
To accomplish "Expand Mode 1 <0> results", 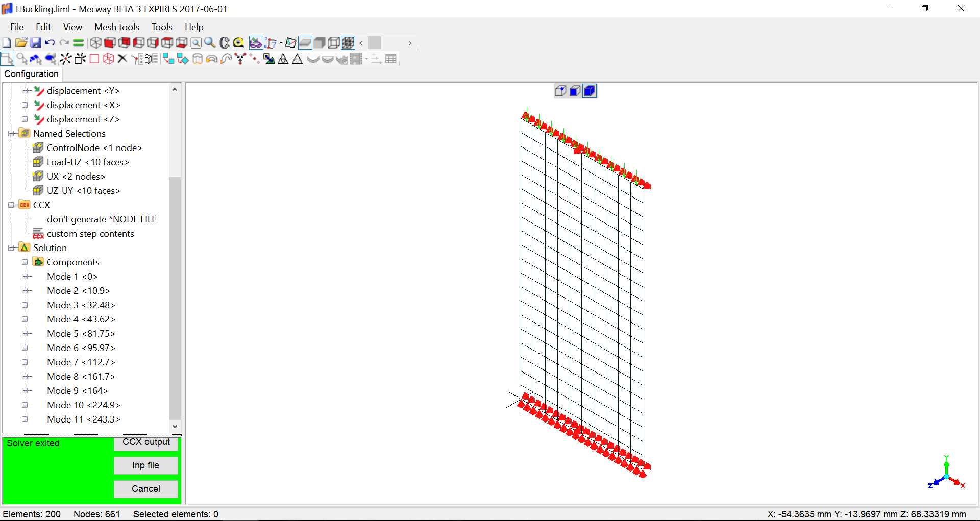I will point(24,277).
